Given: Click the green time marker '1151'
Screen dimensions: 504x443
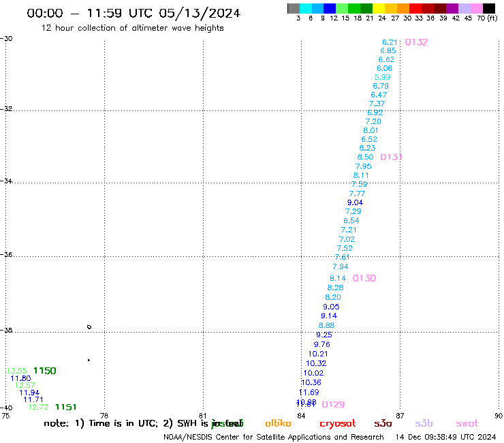Looking at the screenshot, I should 66,408.
